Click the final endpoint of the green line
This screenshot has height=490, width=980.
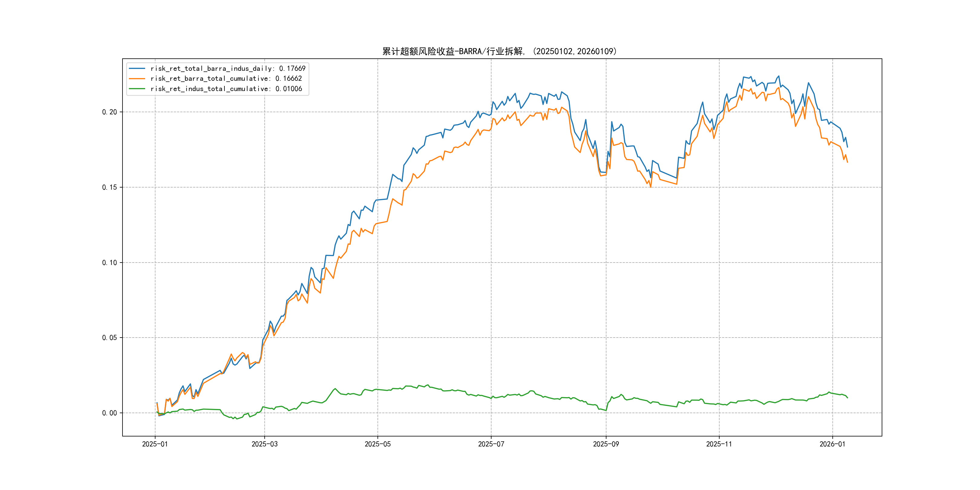[x=847, y=397]
